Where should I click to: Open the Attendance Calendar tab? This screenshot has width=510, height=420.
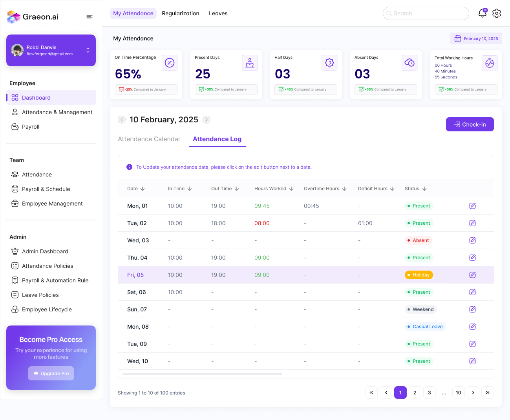(149, 139)
